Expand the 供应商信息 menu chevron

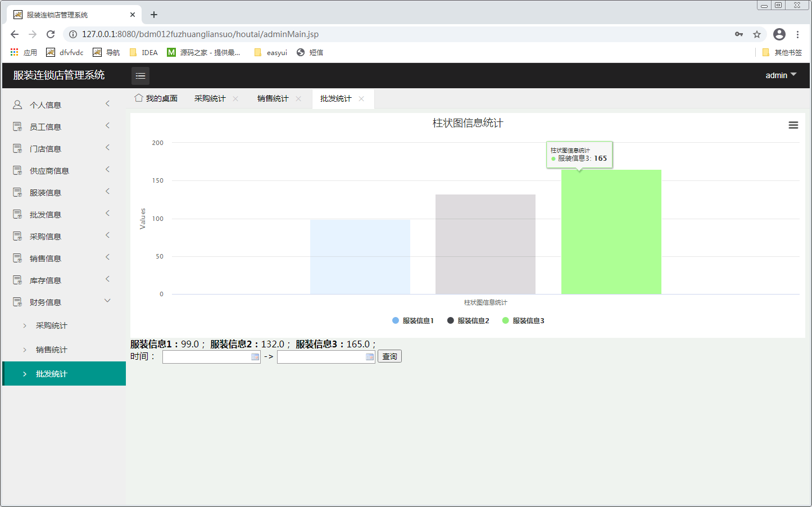(x=107, y=169)
